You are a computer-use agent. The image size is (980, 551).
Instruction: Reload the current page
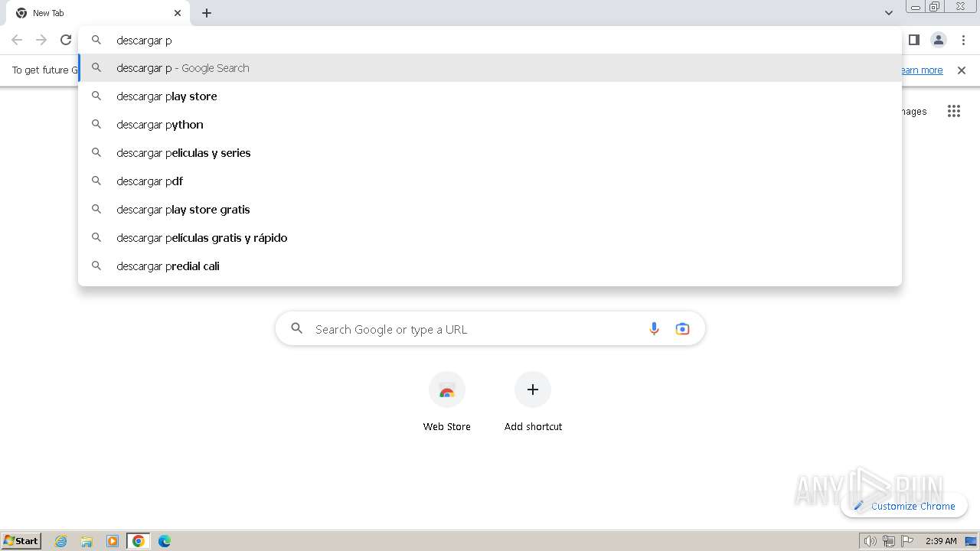(66, 40)
